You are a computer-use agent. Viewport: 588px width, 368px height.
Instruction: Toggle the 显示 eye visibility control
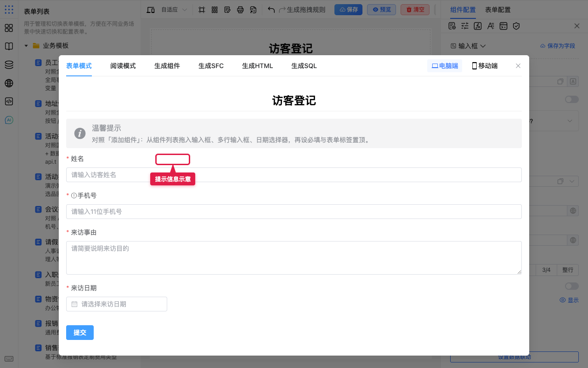(569, 300)
